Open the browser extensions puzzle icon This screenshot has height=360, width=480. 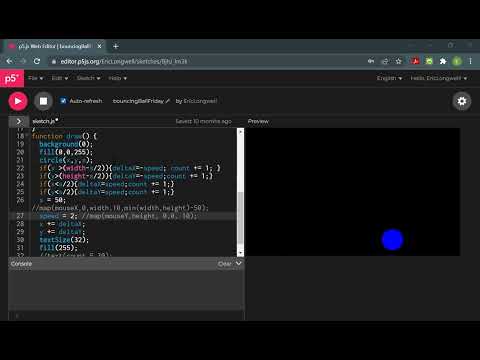(443, 61)
